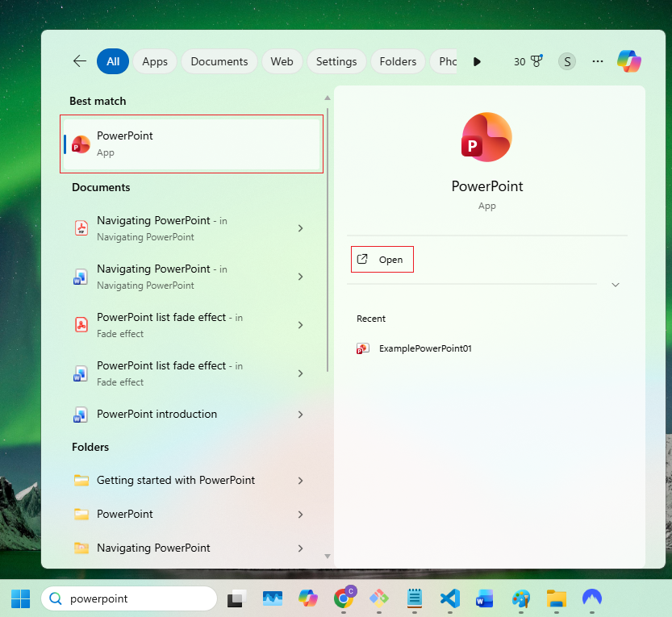Open the account avatar marked S
672x617 pixels.
click(x=566, y=60)
